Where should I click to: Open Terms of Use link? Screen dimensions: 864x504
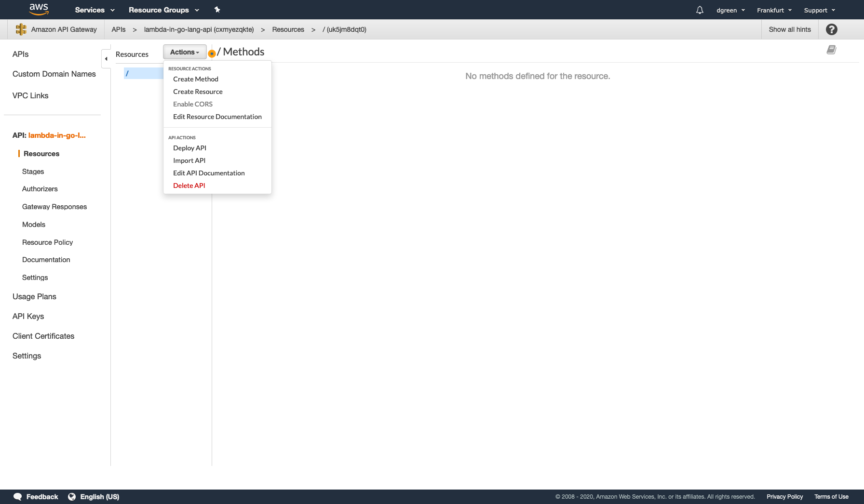point(831,497)
